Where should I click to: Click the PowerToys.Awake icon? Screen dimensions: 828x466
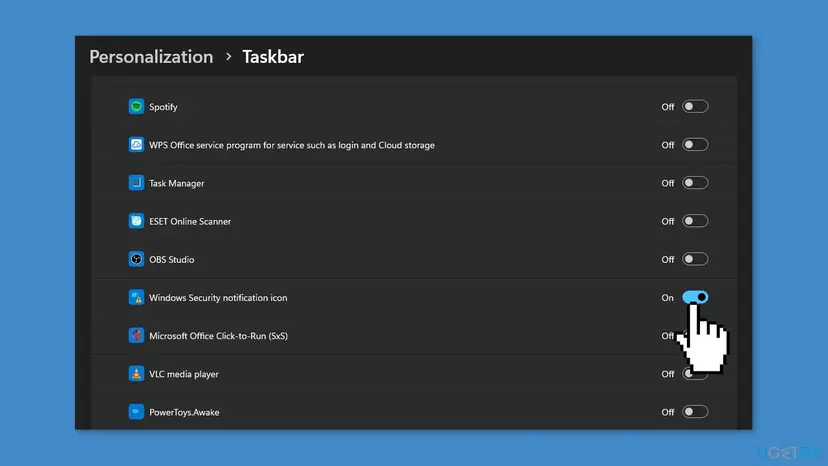pos(136,412)
